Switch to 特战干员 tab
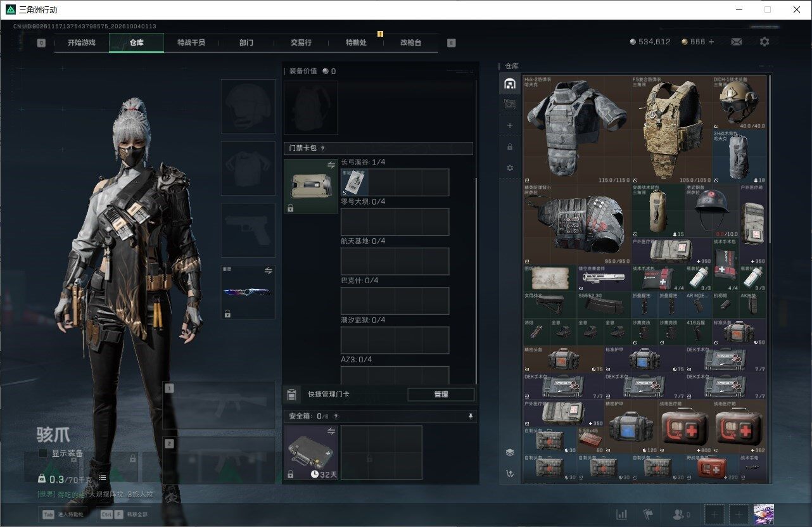812x527 pixels. [x=191, y=42]
